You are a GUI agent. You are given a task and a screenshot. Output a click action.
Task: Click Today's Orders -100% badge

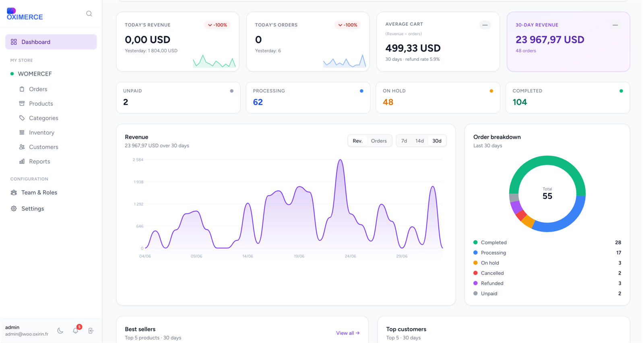click(x=348, y=25)
